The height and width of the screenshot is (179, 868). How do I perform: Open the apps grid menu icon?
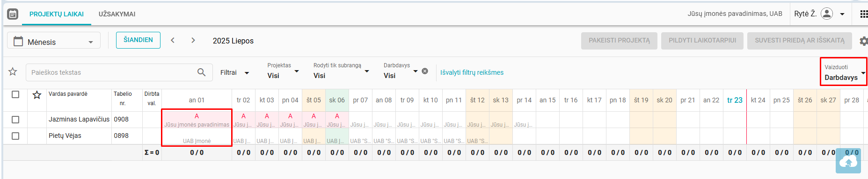coord(864,14)
